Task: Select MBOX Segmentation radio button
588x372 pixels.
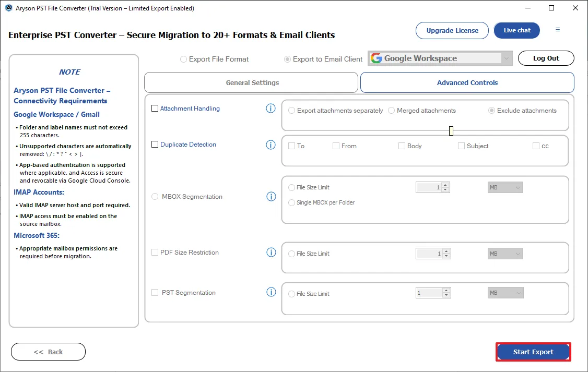Action: pyautogui.click(x=155, y=196)
